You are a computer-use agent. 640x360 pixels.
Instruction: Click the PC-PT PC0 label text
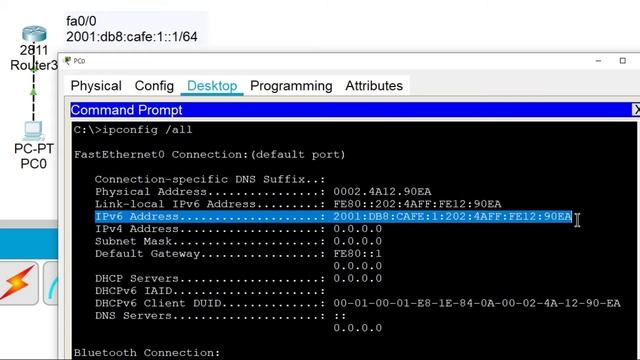pyautogui.click(x=33, y=156)
